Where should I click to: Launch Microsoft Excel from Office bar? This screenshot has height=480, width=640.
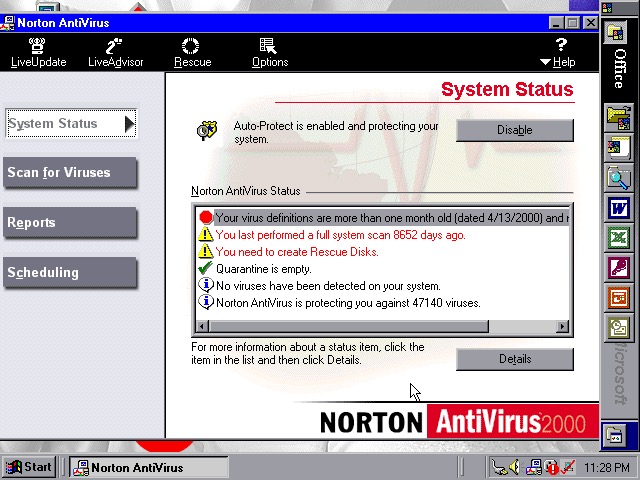coord(619,238)
